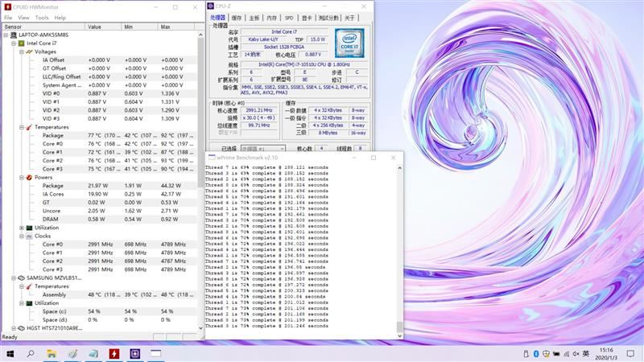Collapse the LAPTOP-AMK5SM8S root node
This screenshot has height=362, width=644.
point(6,35)
